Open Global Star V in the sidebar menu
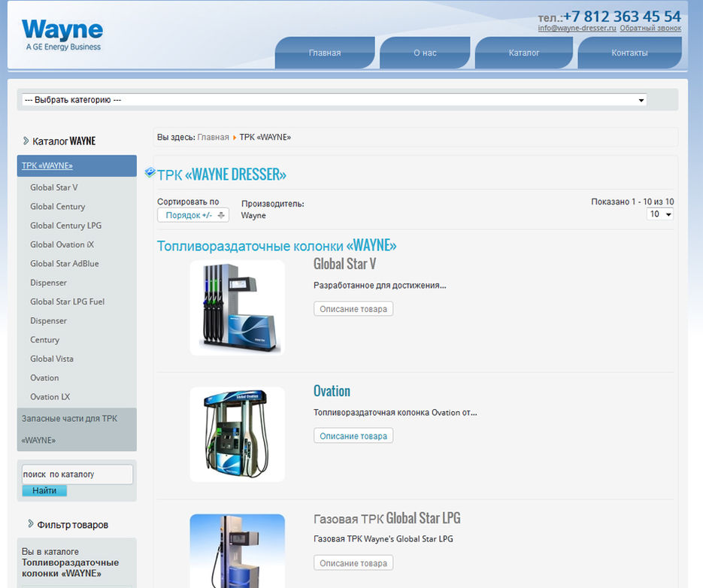The width and height of the screenshot is (703, 588). click(x=54, y=187)
